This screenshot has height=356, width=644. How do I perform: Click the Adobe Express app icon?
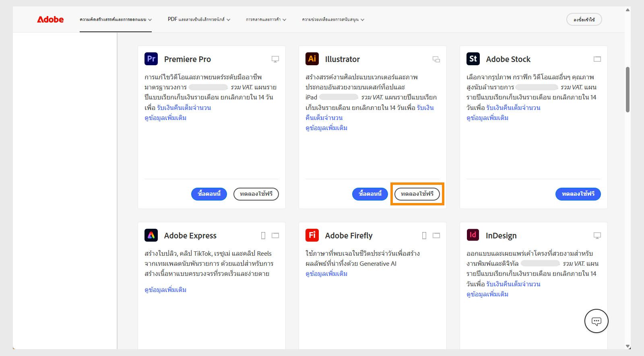pyautogui.click(x=151, y=235)
